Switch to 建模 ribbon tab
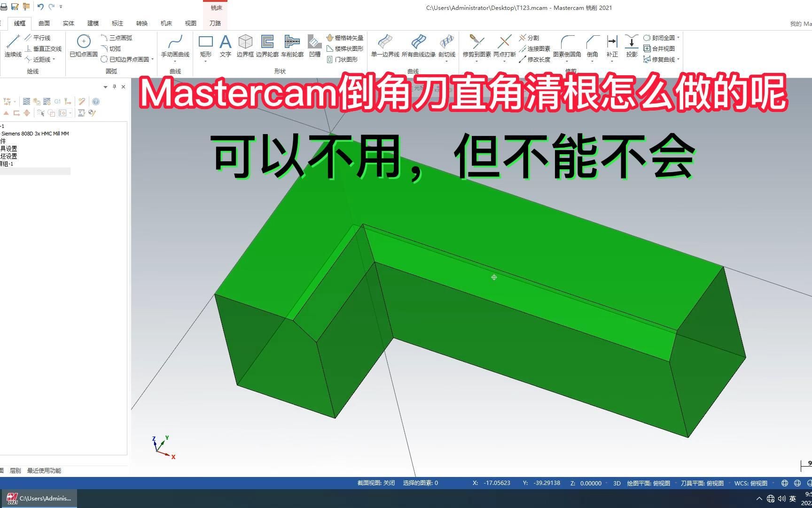 click(x=93, y=23)
